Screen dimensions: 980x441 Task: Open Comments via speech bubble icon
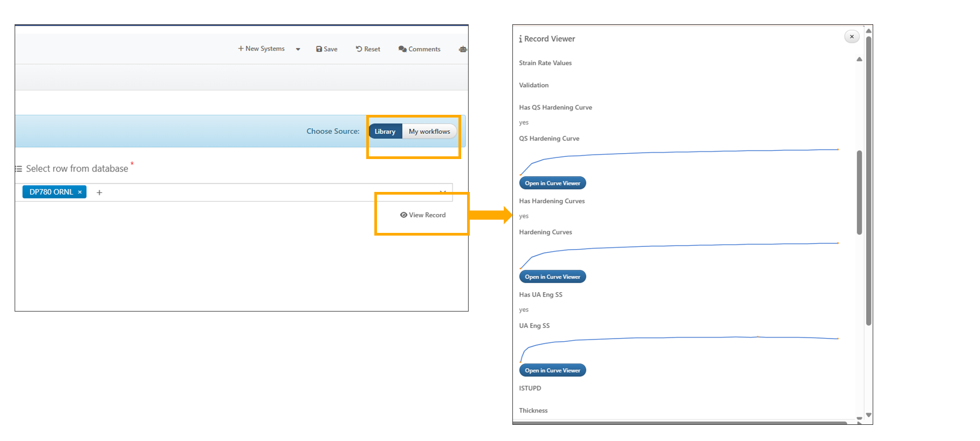[402, 49]
